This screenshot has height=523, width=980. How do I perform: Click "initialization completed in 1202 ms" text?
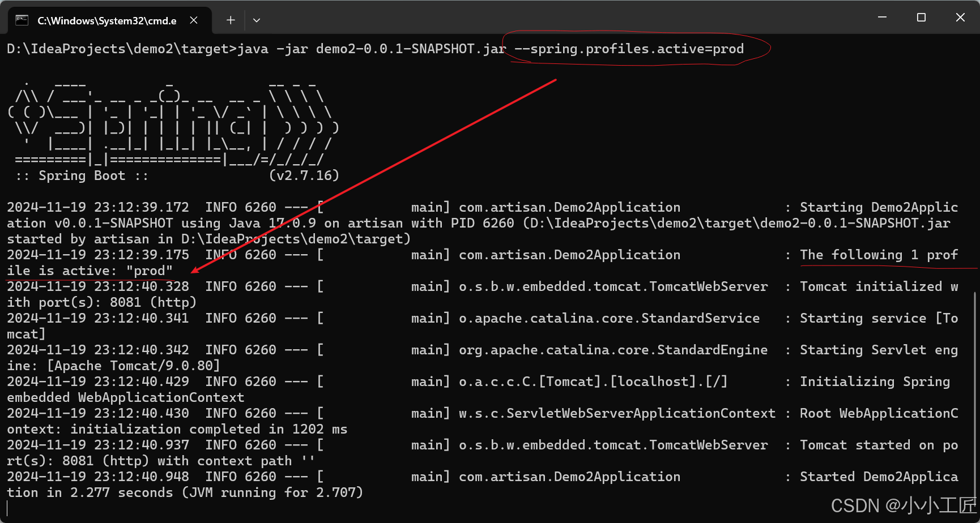pos(208,429)
